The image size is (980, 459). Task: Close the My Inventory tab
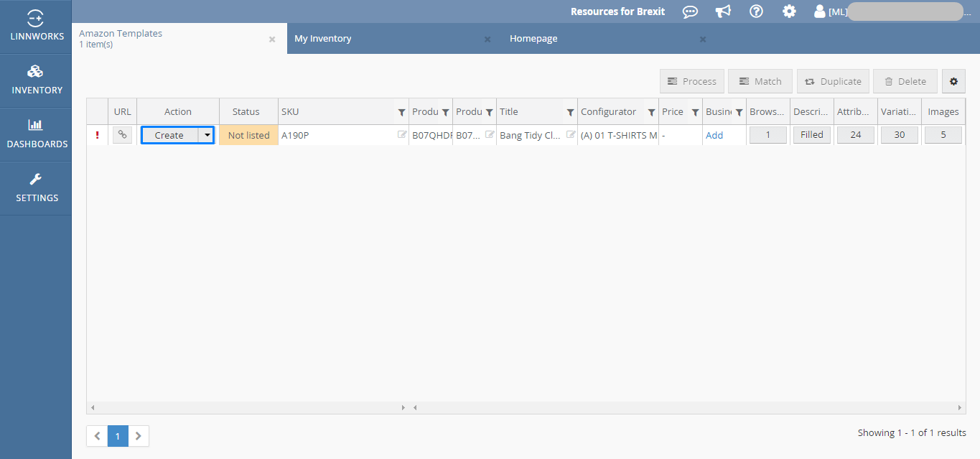(x=487, y=40)
